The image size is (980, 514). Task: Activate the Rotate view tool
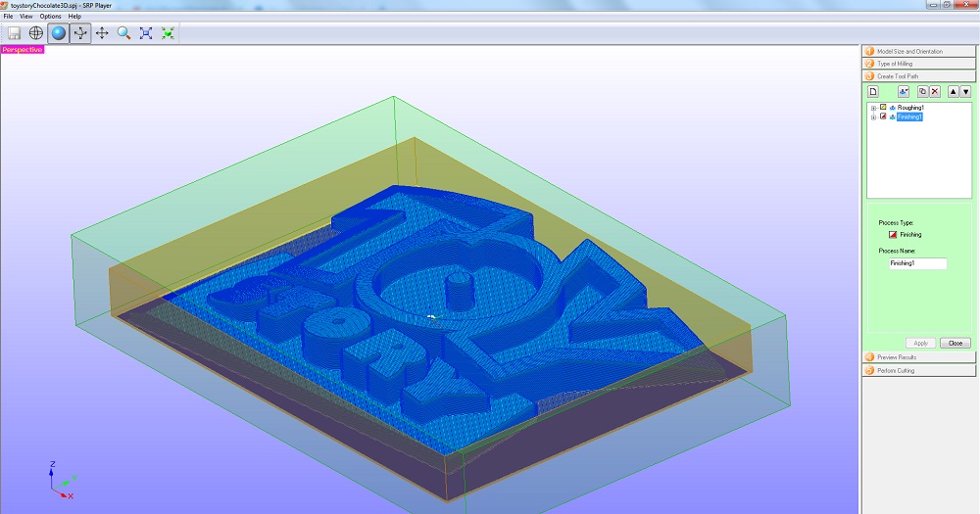(80, 33)
